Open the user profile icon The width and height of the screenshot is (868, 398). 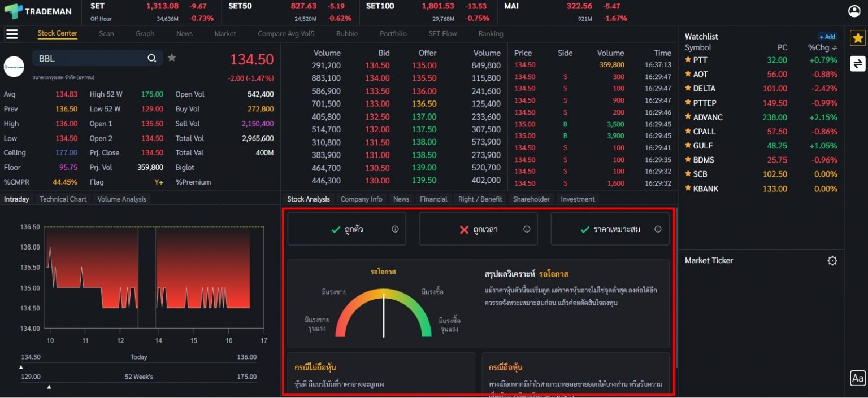coord(853,10)
